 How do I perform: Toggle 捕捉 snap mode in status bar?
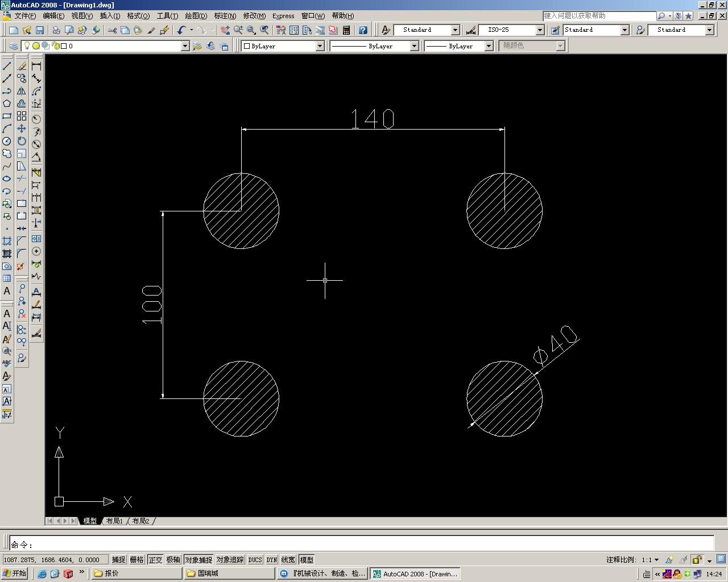pos(118,560)
